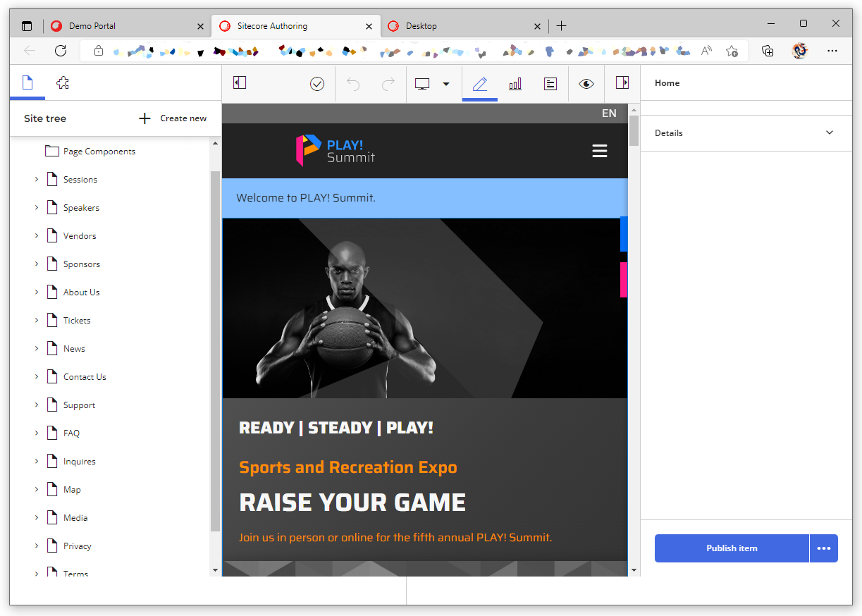Expand the Speakers tree node
Image resolution: width=862 pixels, height=616 pixels.
37,207
